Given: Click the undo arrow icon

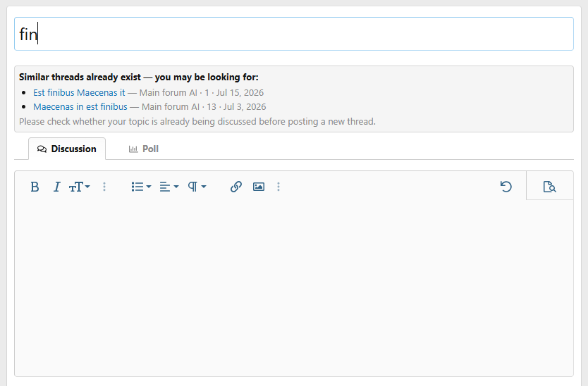Looking at the screenshot, I should [506, 187].
